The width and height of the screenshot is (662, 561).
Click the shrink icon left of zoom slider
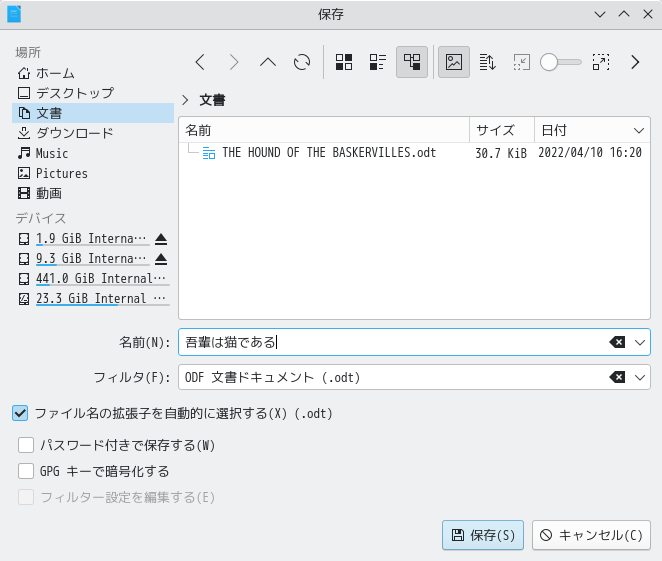[522, 62]
